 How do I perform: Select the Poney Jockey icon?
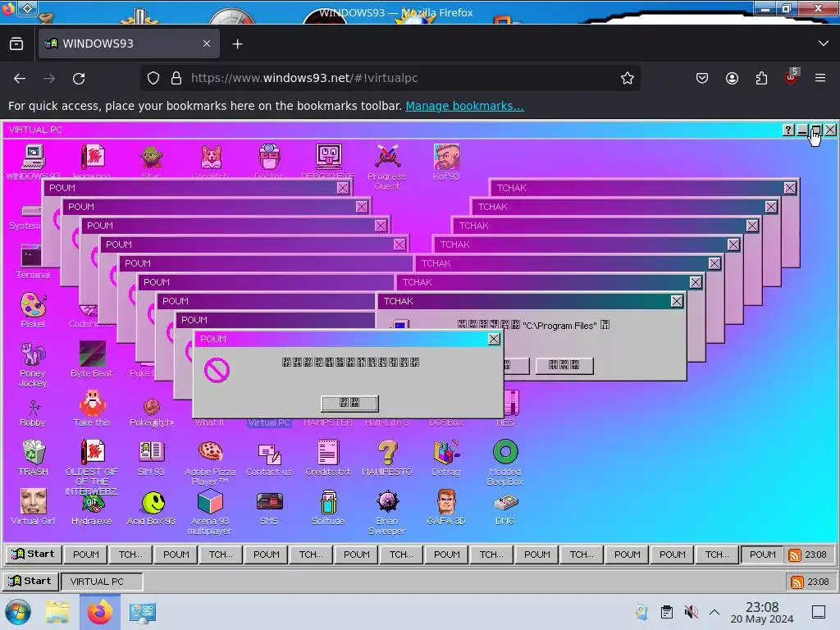(33, 364)
